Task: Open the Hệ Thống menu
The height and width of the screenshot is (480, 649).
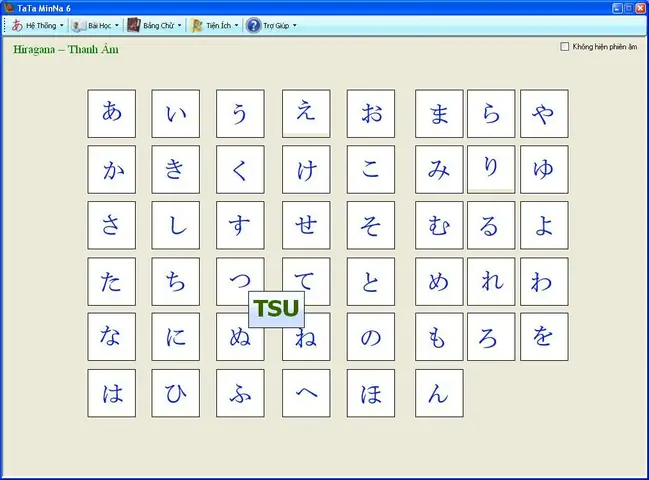Action: (38, 26)
